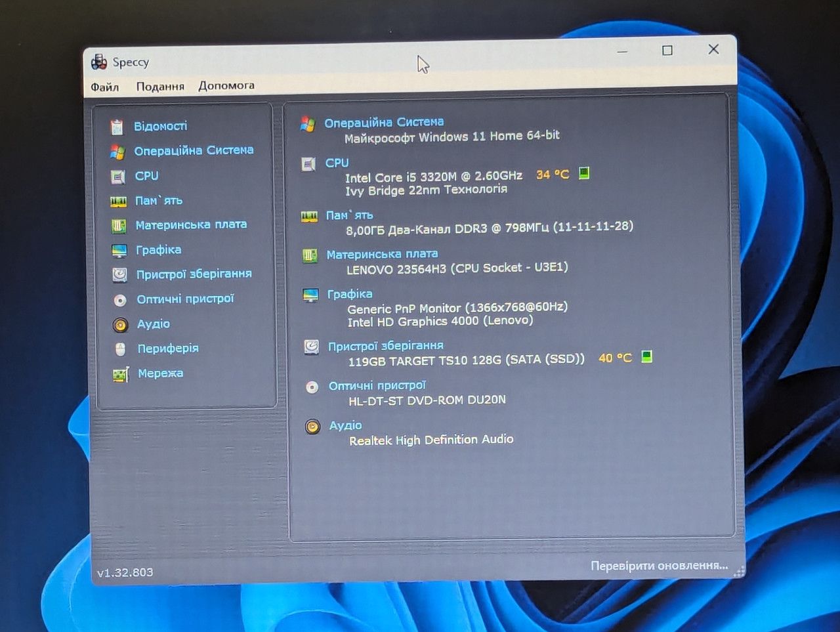Open the Файл menu

[105, 87]
